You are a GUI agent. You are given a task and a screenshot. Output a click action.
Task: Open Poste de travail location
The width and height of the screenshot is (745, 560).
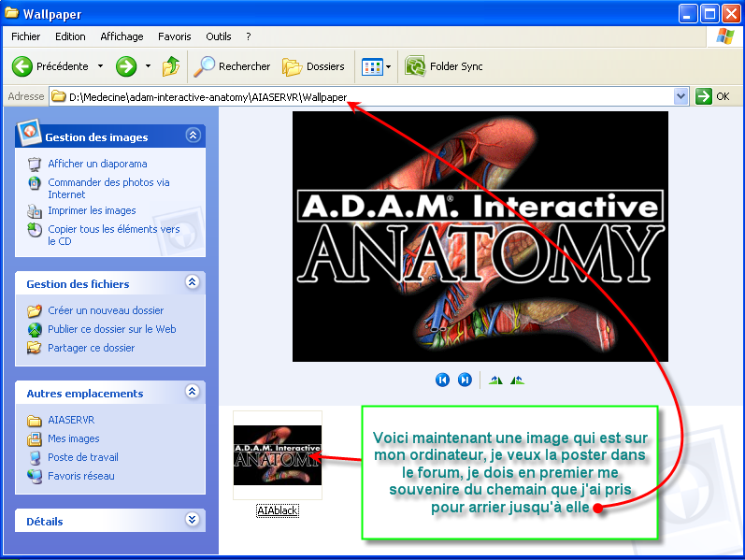click(x=83, y=457)
